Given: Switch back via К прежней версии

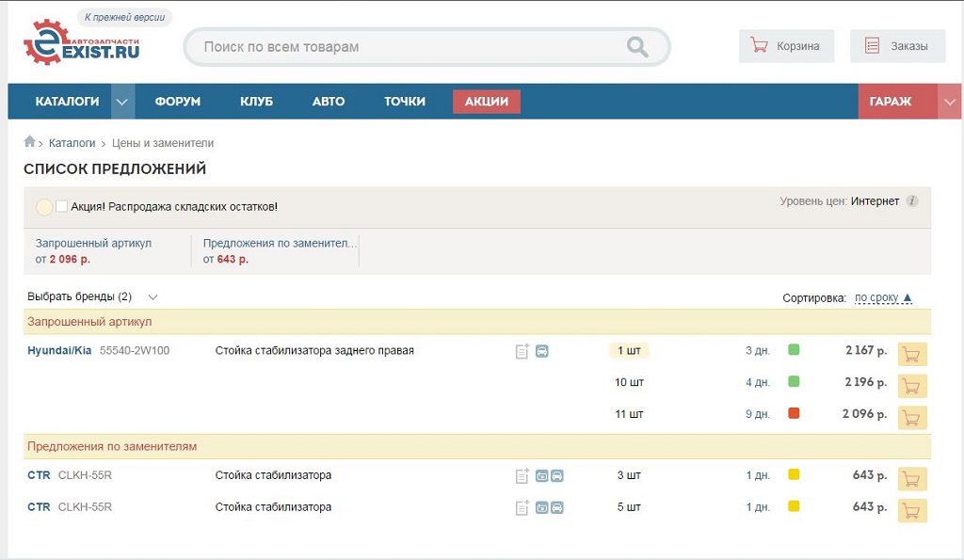Looking at the screenshot, I should 124,17.
